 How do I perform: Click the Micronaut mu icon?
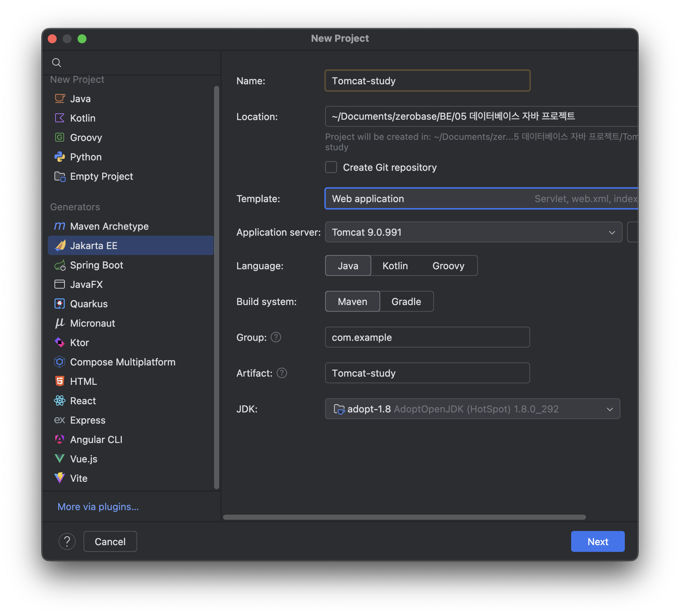60,323
